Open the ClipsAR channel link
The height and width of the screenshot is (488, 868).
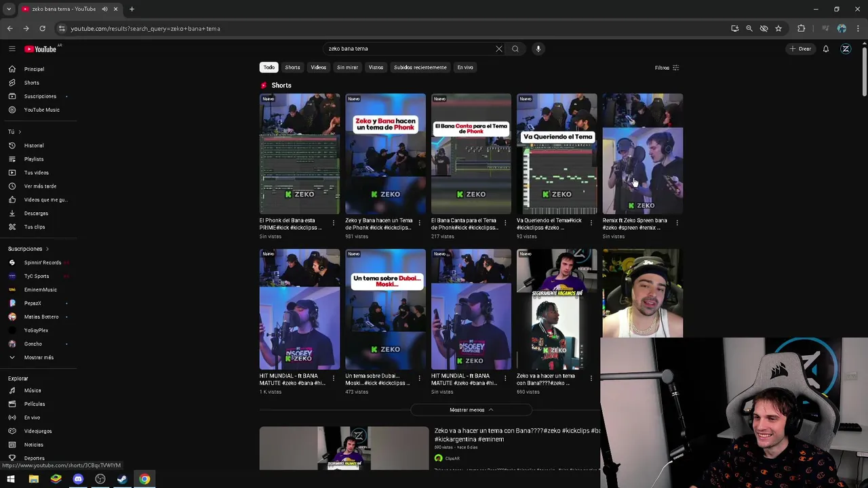pyautogui.click(x=452, y=458)
